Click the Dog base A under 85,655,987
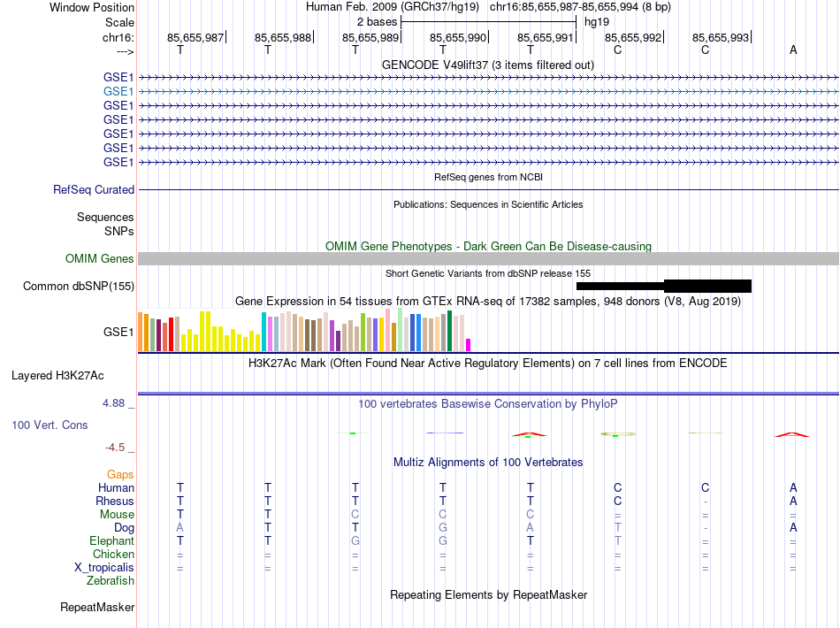Screen dimensions: 840x628 click(180, 528)
